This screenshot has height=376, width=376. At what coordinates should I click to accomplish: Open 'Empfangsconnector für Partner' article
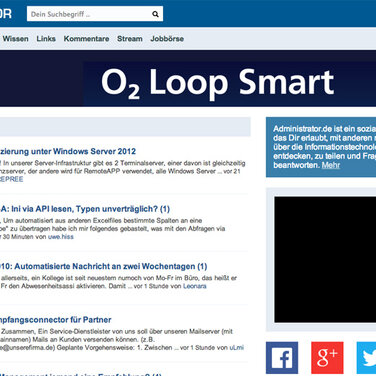pyautogui.click(x=55, y=320)
